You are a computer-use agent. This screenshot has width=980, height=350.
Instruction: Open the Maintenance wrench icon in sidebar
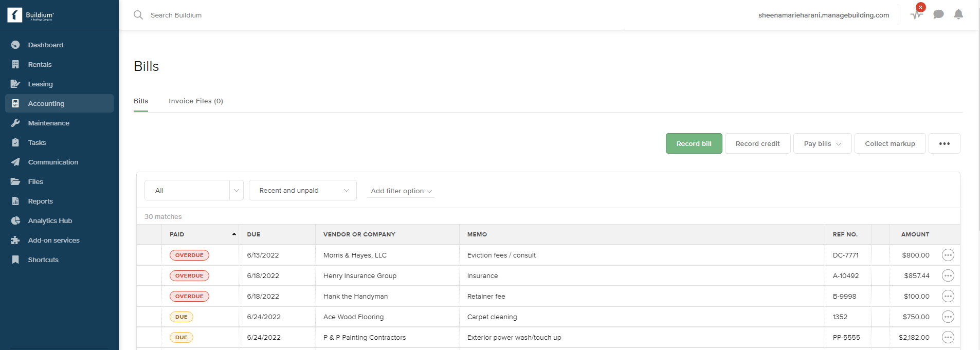pyautogui.click(x=15, y=123)
